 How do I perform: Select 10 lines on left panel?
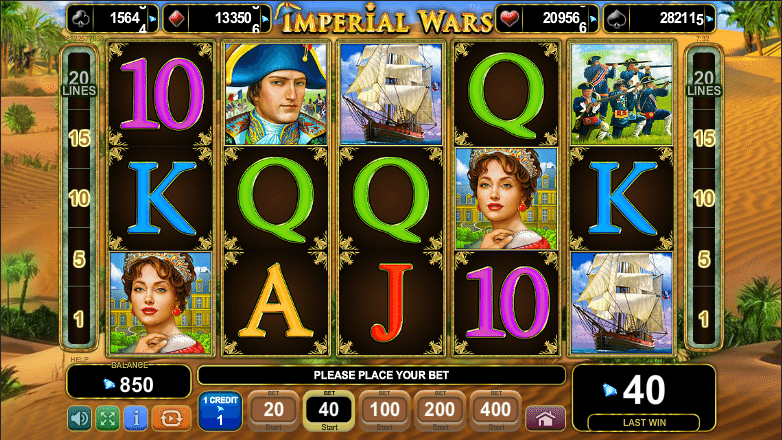79,199
